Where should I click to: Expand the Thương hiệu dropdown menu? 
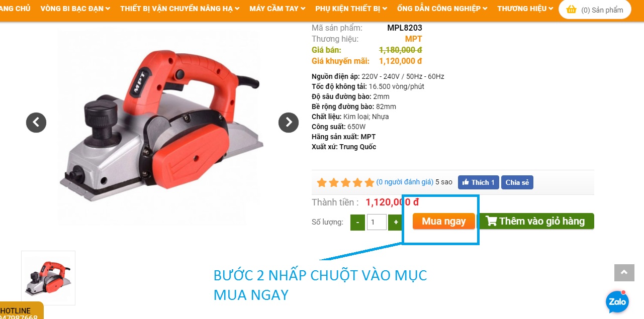click(x=525, y=9)
